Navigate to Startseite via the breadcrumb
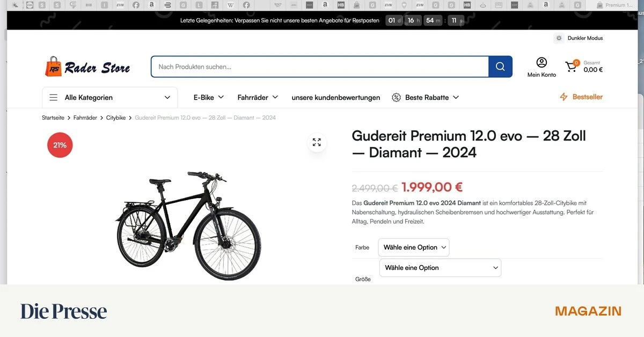Viewport: 644px width, 337px height. [x=53, y=118]
